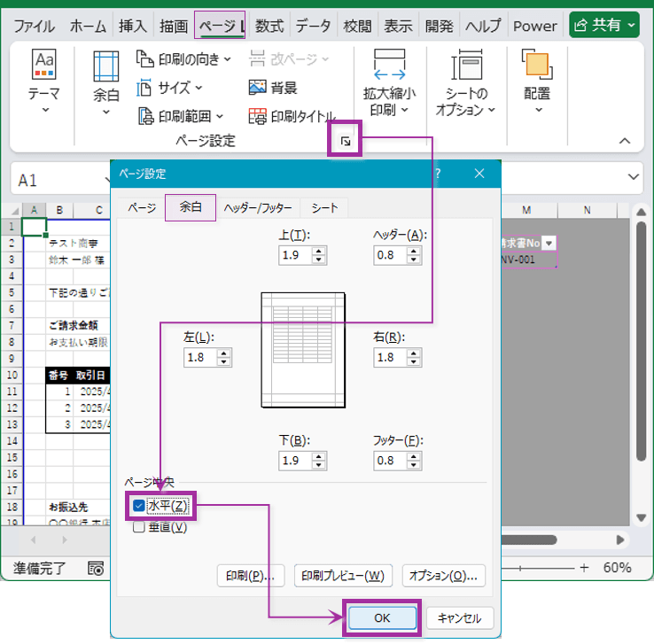Enable the 垂直(V) center checkbox
This screenshot has width=654, height=644.
139,527
